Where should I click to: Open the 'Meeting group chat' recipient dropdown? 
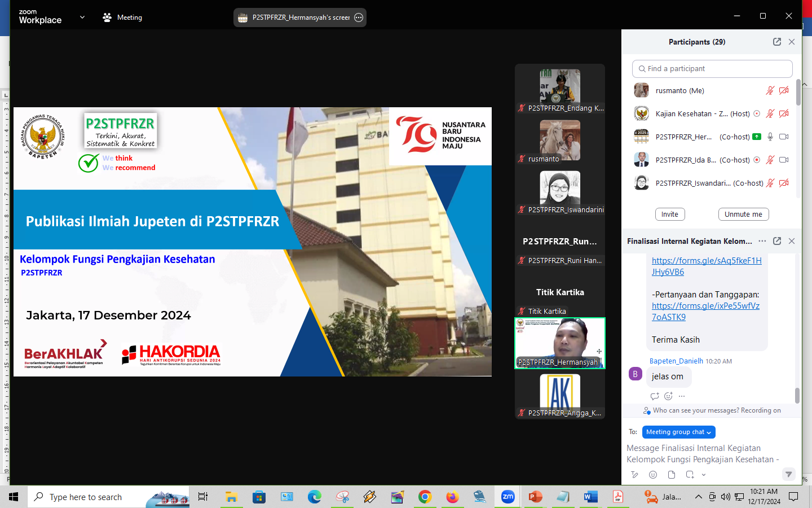(678, 432)
